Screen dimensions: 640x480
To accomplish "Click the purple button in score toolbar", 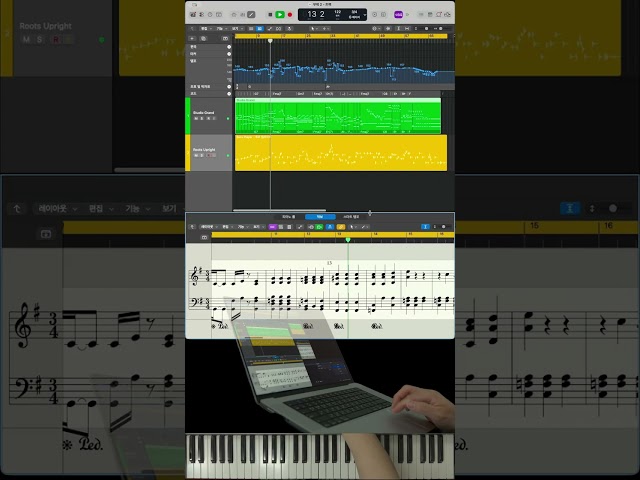I will [x=272, y=227].
